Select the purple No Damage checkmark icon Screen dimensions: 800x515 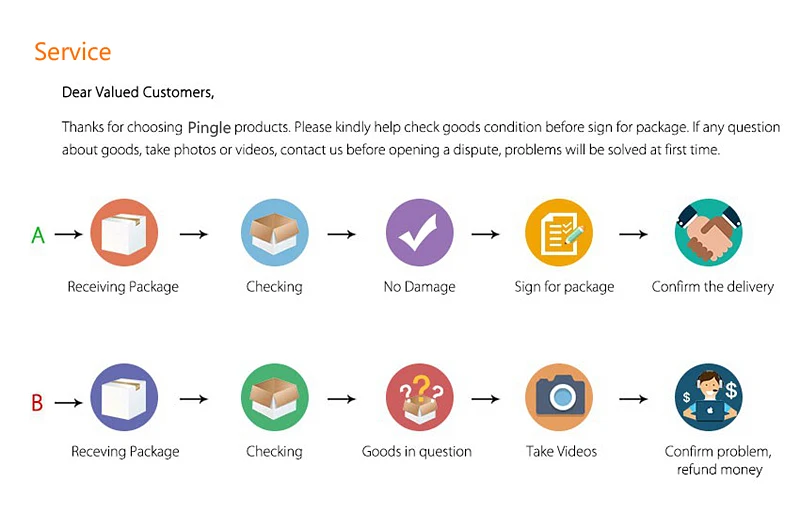pyautogui.click(x=419, y=233)
